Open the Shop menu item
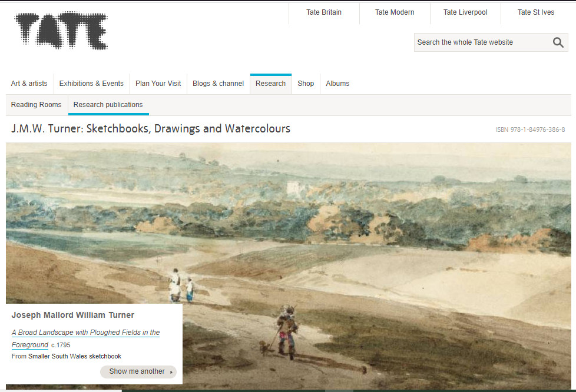The image size is (576, 392). coord(306,84)
